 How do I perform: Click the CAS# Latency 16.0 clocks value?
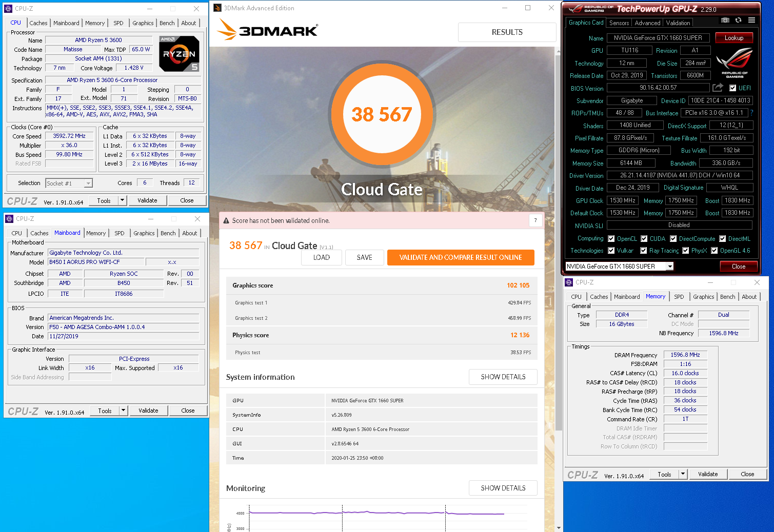(x=685, y=373)
